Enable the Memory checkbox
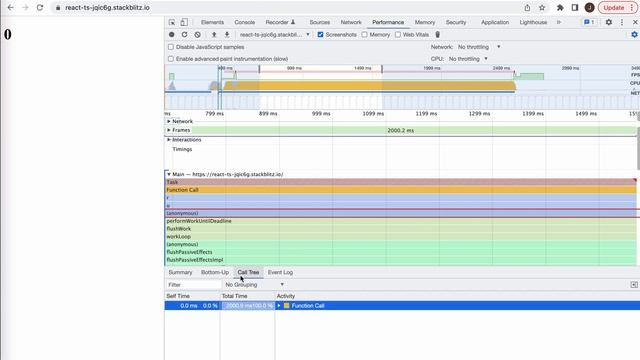Screen dimensions: 640x360 (364, 35)
